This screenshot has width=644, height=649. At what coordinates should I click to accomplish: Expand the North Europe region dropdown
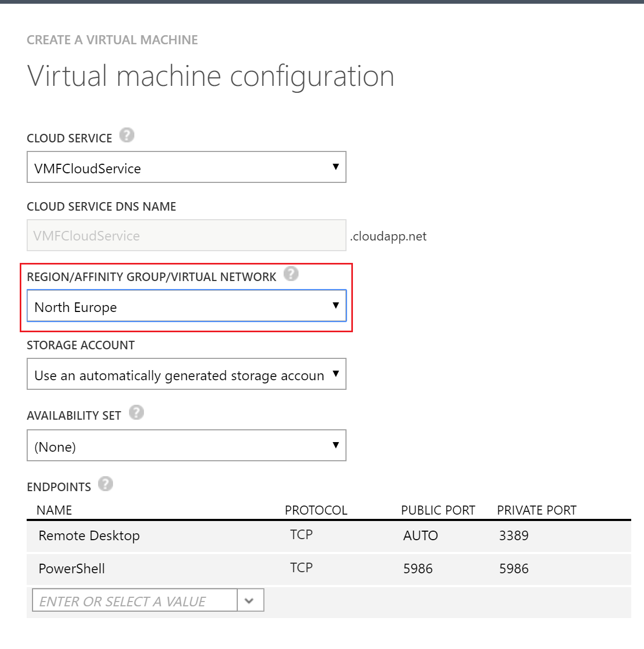click(x=186, y=306)
